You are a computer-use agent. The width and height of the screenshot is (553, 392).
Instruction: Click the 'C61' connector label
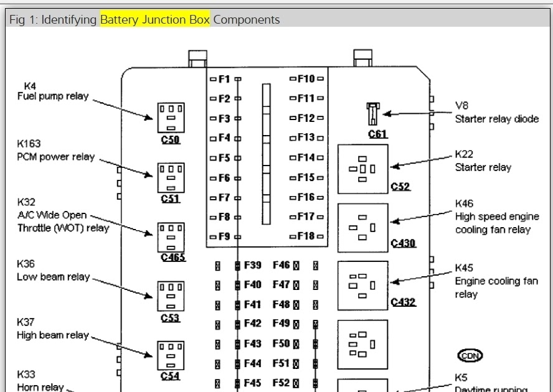click(x=378, y=134)
